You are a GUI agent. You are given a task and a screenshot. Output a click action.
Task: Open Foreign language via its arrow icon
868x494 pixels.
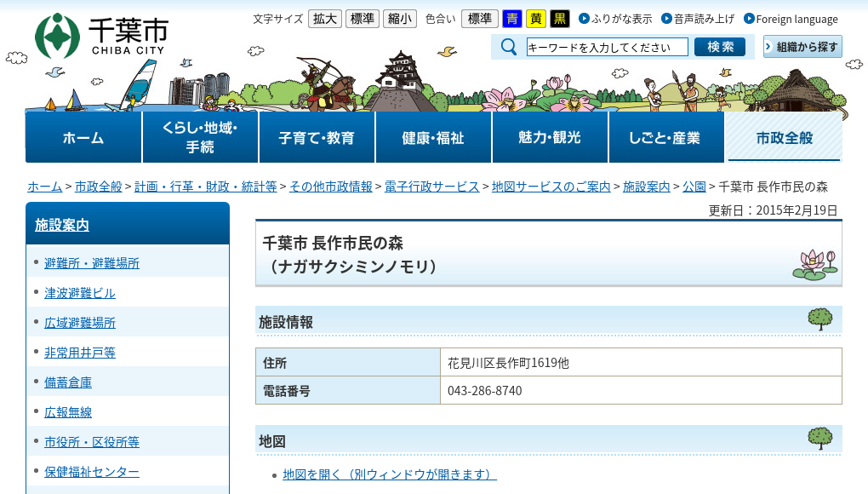coord(750,18)
